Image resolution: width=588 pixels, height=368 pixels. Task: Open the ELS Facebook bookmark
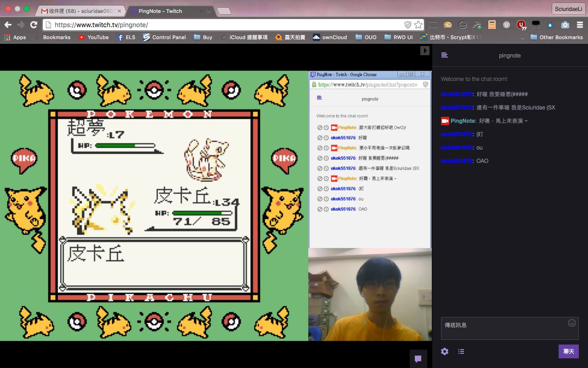pos(126,37)
